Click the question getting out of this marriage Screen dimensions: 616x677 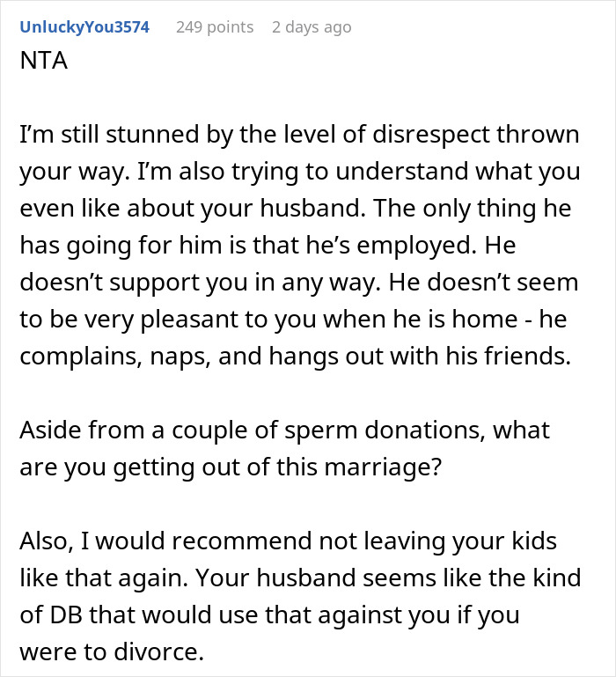[277, 467]
